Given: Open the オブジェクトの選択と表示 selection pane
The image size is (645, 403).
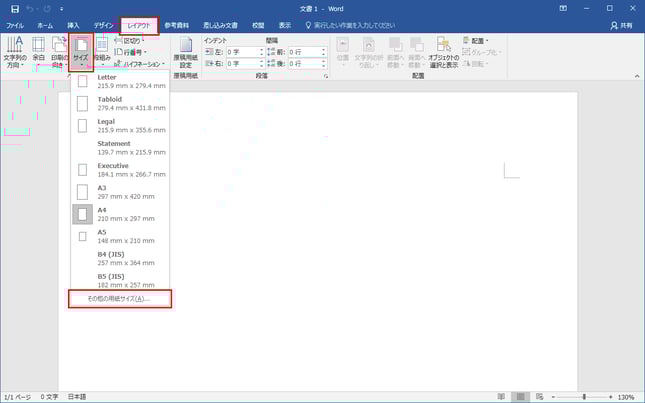Looking at the screenshot, I should (x=443, y=52).
